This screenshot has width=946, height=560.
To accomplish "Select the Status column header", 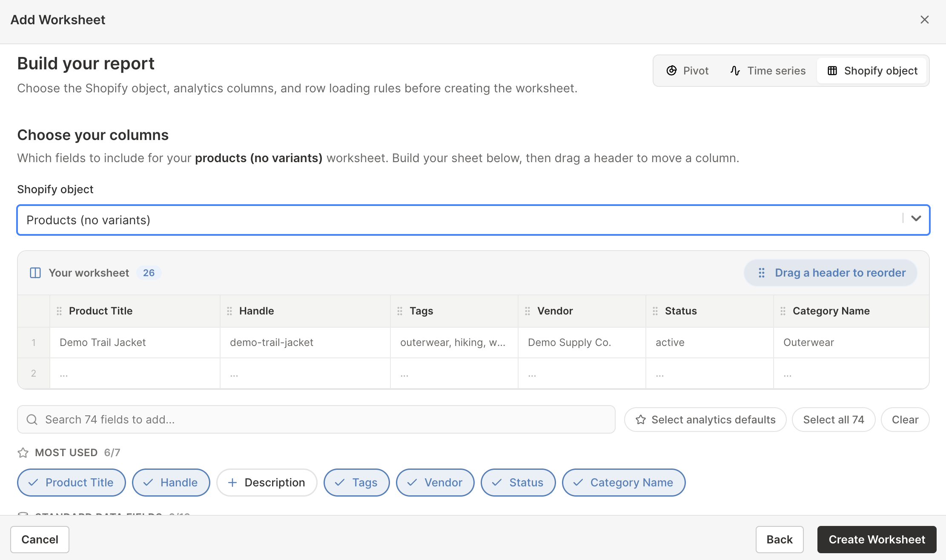I will pyautogui.click(x=710, y=311).
